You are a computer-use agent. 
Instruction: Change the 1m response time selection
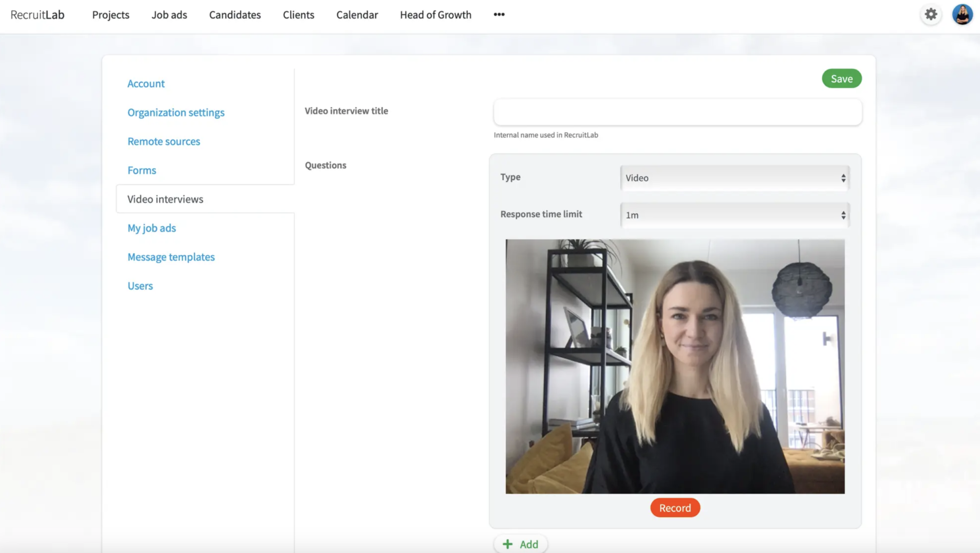[x=734, y=215]
